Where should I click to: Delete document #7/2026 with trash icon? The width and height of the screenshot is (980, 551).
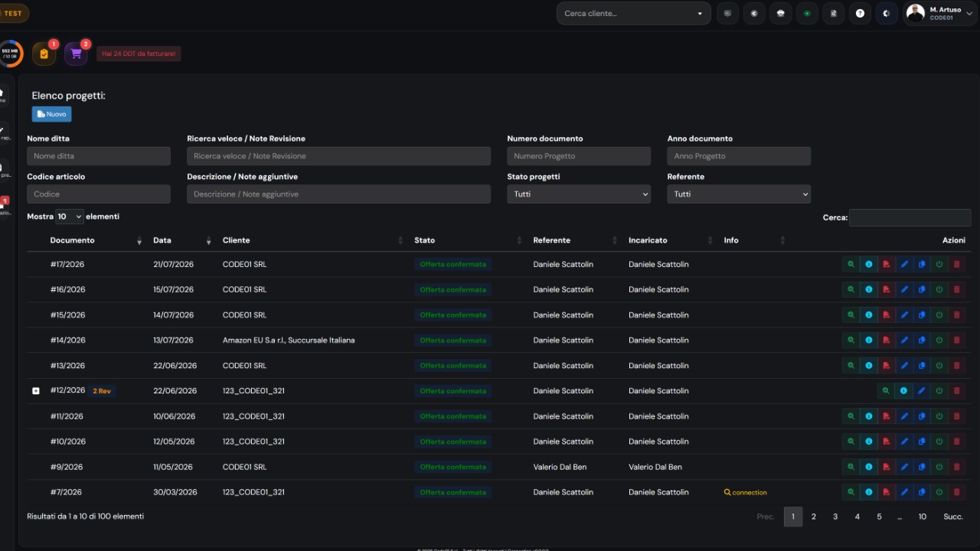click(956, 492)
